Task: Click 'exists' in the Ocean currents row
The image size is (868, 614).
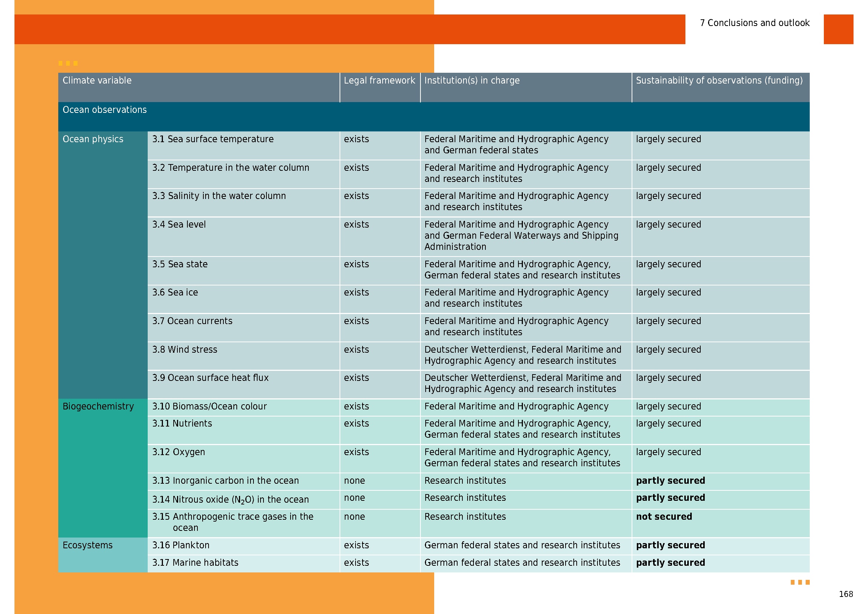Action: 356,321
